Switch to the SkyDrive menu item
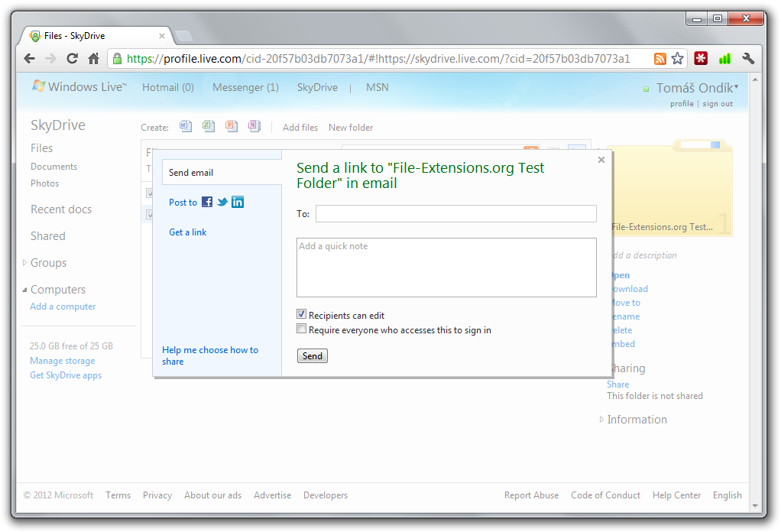Screen dimensions: 781x532 317,87
